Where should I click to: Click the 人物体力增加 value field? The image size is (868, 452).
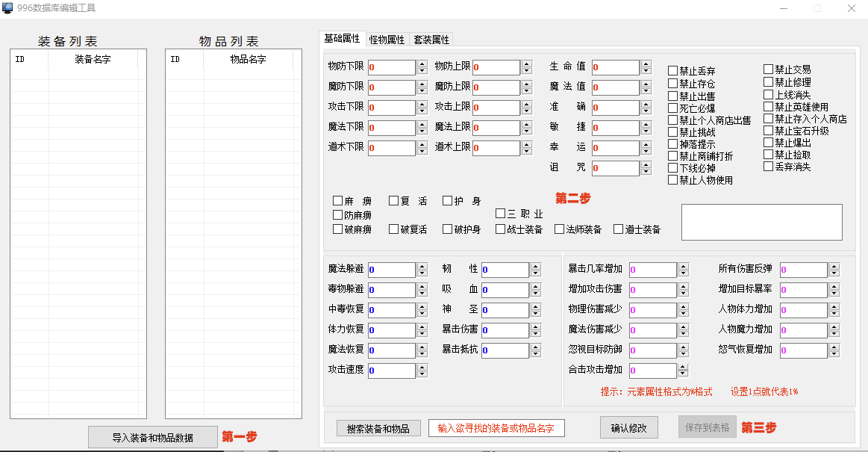[x=804, y=310]
